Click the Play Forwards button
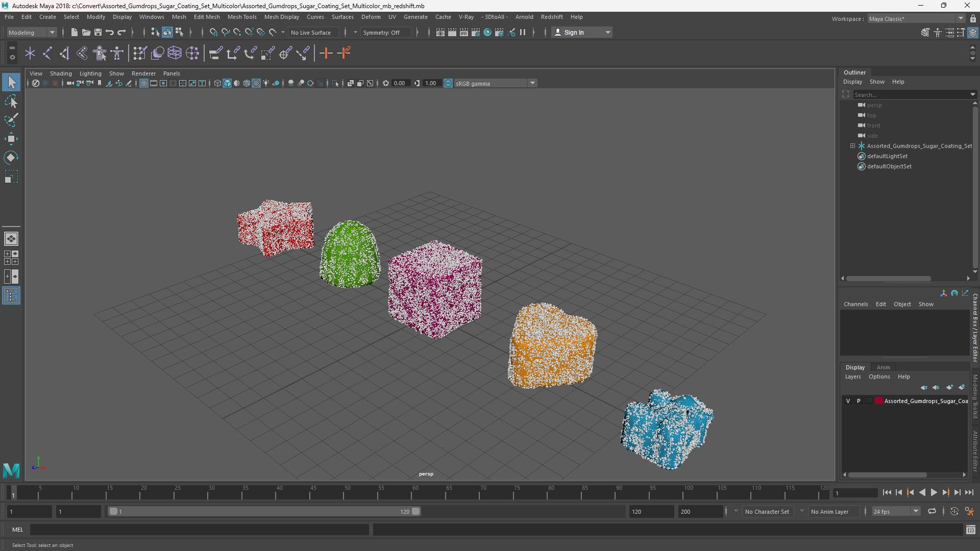The image size is (980, 551). click(934, 492)
